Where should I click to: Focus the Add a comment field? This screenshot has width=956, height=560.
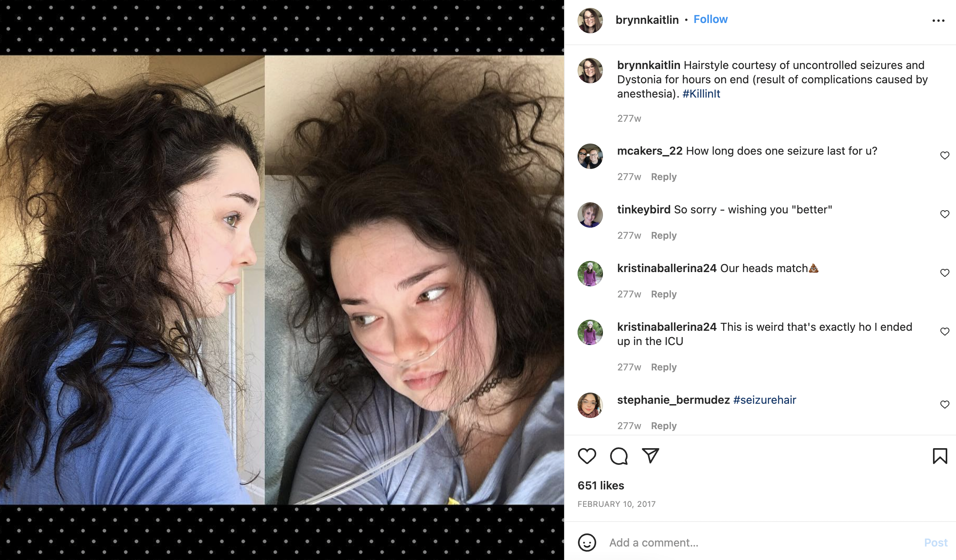pos(762,543)
